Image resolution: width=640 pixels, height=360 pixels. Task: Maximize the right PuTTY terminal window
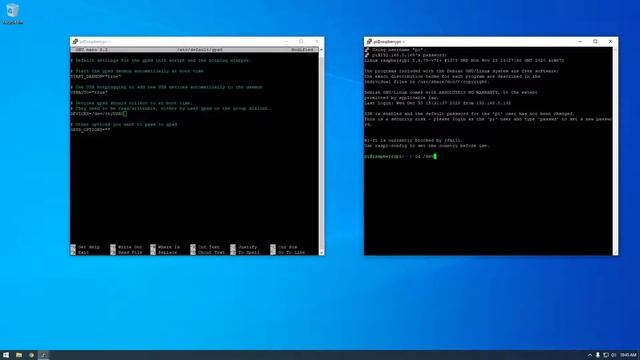point(595,42)
